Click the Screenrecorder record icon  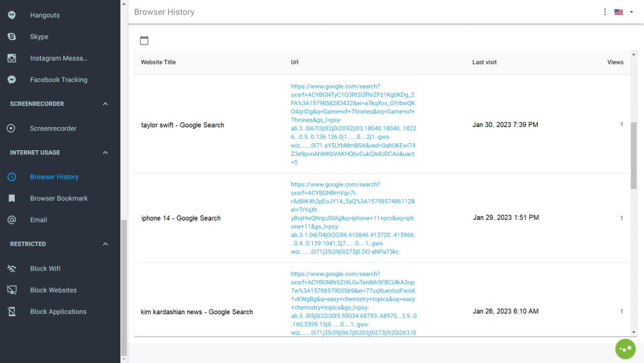click(x=12, y=128)
